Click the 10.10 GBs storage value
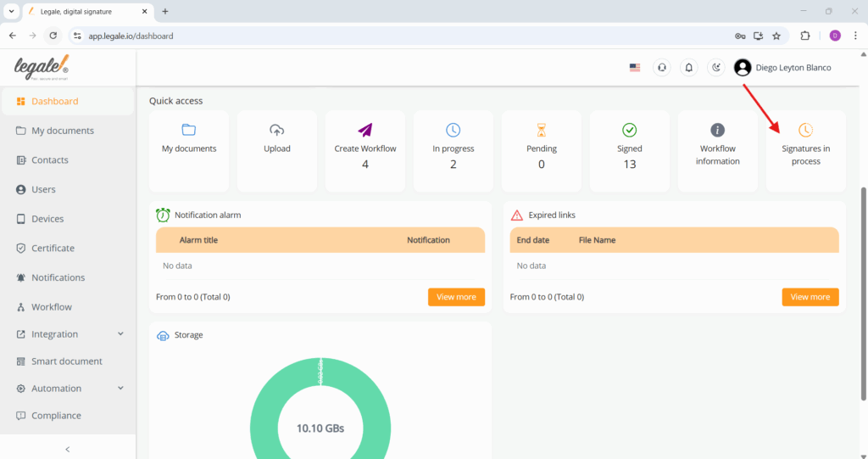The image size is (868, 459). [320, 428]
